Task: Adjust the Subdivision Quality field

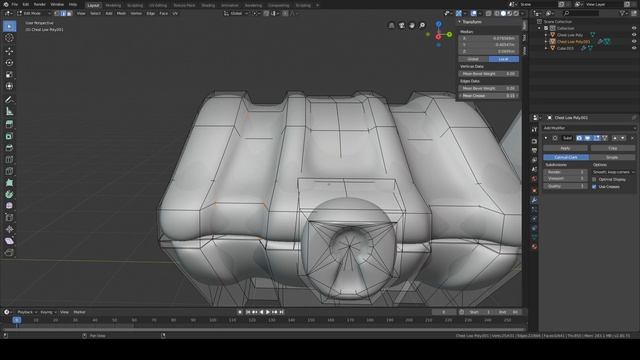Action: tap(565, 186)
